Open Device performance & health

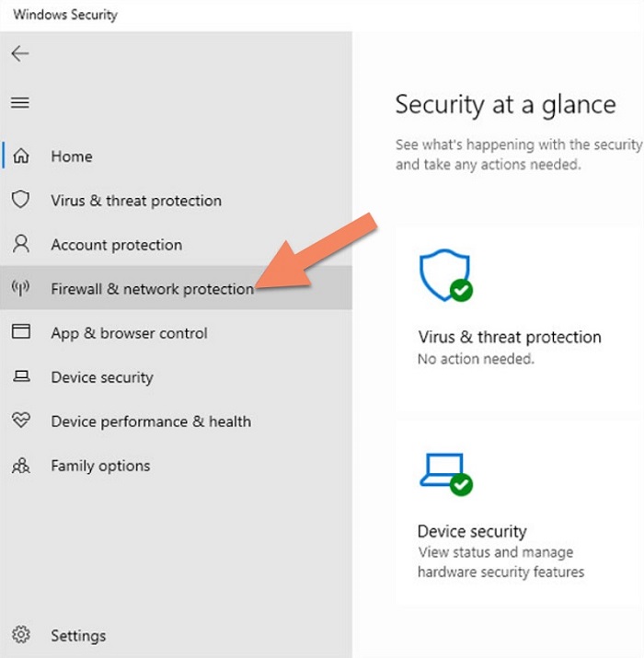tap(177, 421)
